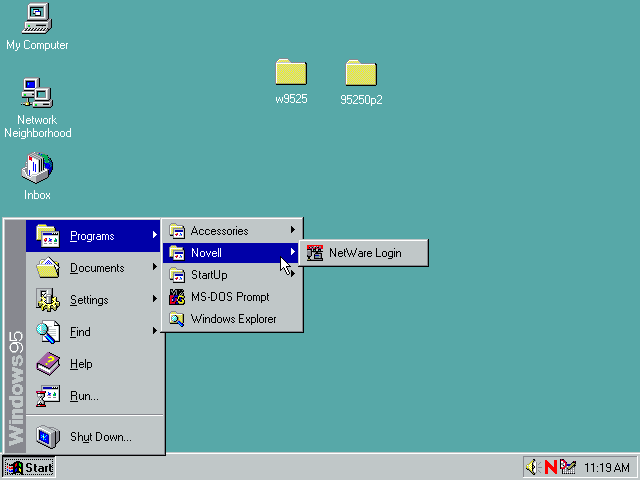640x480 pixels.
Task: Open the Novell program group
Action: 232,253
